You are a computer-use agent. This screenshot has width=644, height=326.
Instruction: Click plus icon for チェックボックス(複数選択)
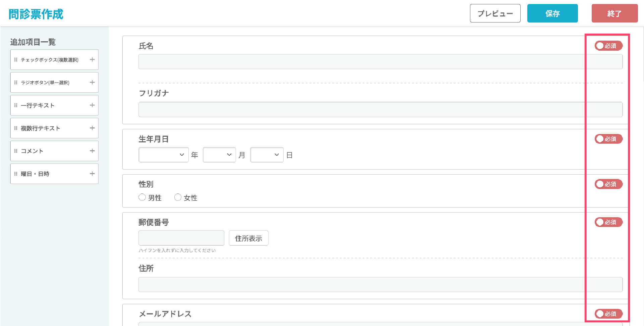pos(92,60)
